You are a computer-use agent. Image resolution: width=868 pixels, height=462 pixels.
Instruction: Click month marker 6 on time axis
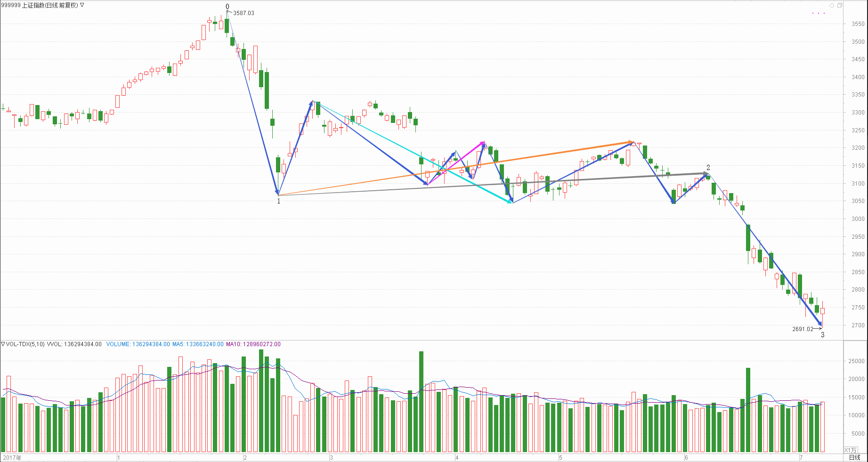click(x=686, y=457)
